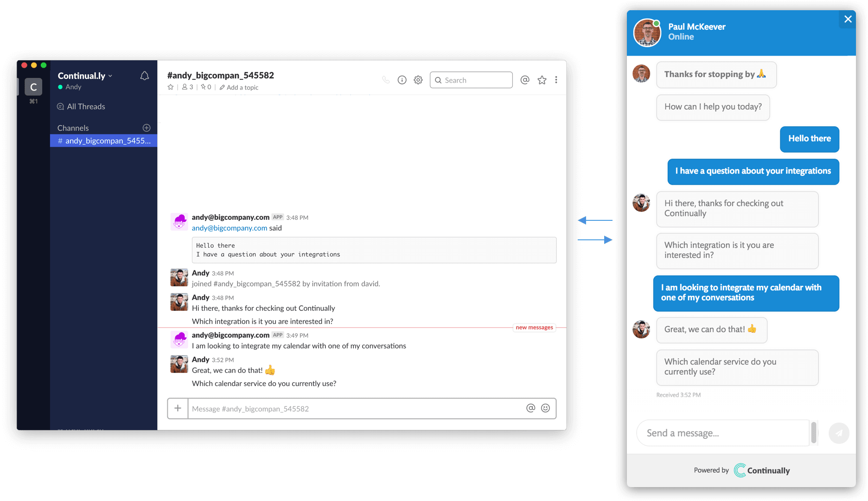Focus Message #andy_bigcompan_545582 input
Image resolution: width=868 pixels, height=501 pixels.
(x=355, y=409)
